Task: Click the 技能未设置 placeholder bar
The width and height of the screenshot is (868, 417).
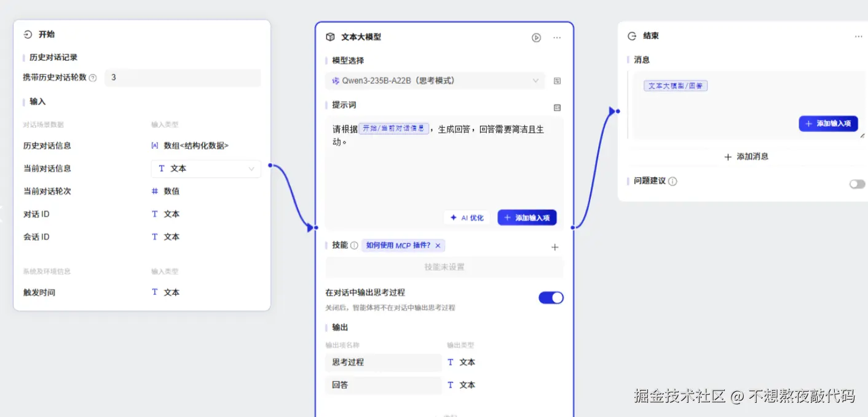Action: pos(444,267)
